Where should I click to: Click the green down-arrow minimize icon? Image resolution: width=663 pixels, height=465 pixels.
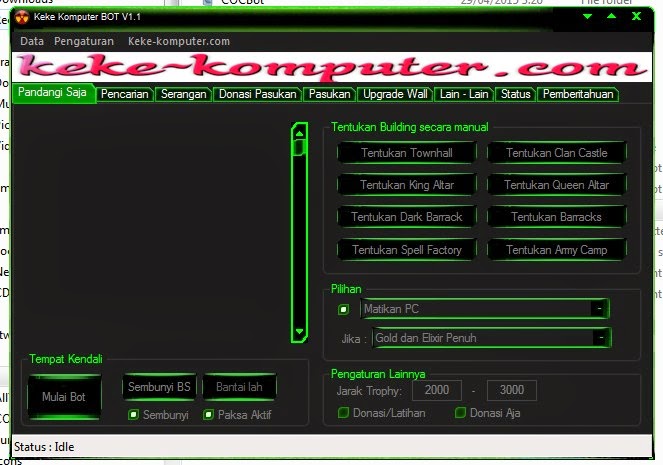587,16
